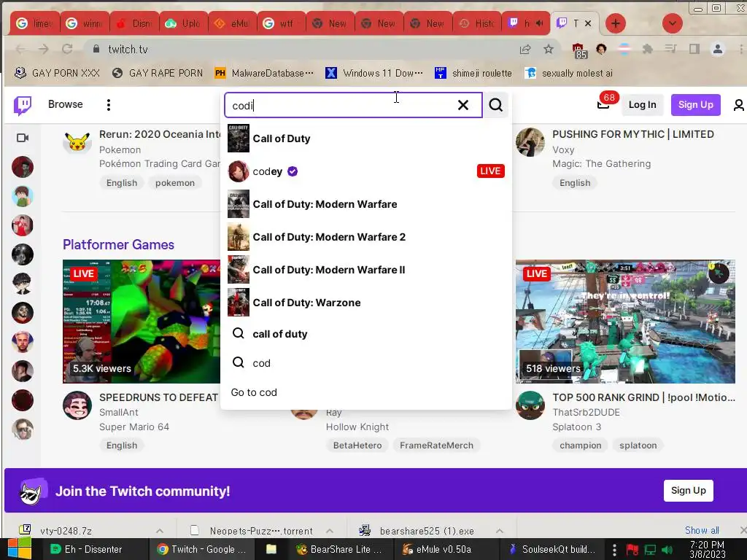Switch to the Disn browser tab

[x=134, y=23]
